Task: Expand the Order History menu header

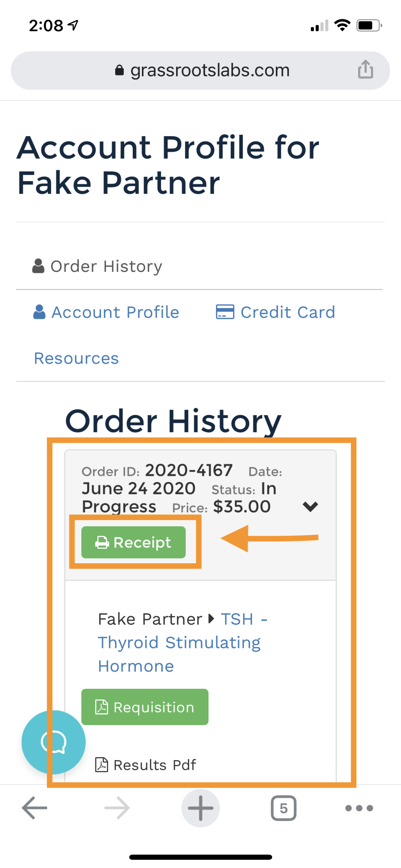Action: tap(97, 266)
